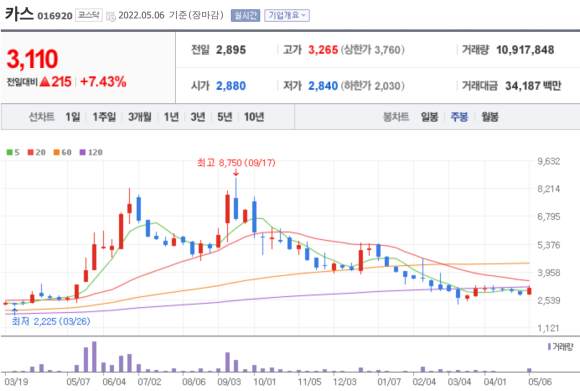580x391 pixels.
Task: Select the 3년 line chart tab
Action: [x=198, y=117]
